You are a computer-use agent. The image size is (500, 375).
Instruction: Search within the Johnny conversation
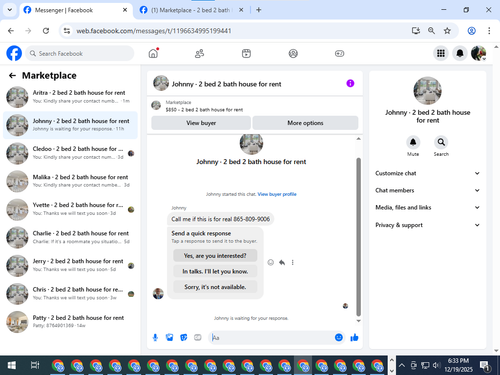point(441,142)
